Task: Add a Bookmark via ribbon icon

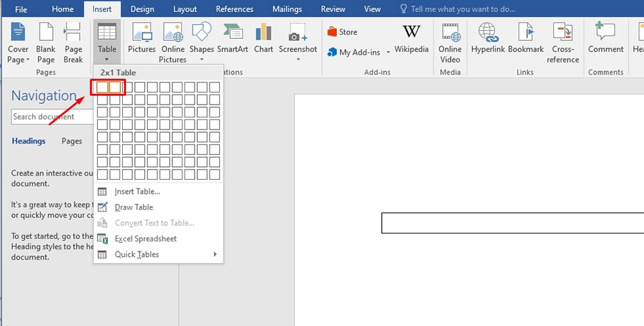Action: (x=526, y=32)
